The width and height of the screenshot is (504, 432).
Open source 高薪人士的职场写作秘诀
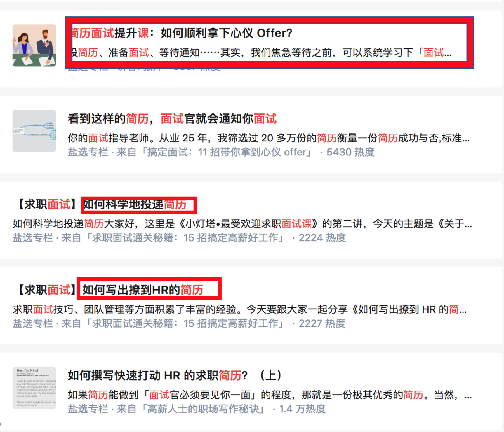pos(202,409)
